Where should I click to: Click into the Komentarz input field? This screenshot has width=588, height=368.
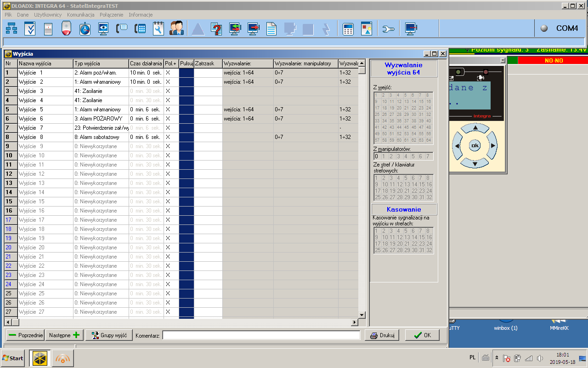point(261,335)
